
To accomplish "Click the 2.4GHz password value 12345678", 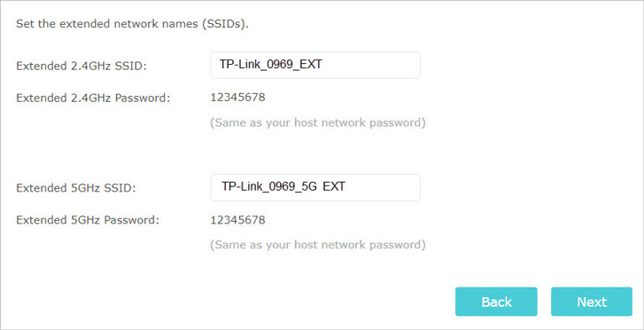I will [237, 98].
